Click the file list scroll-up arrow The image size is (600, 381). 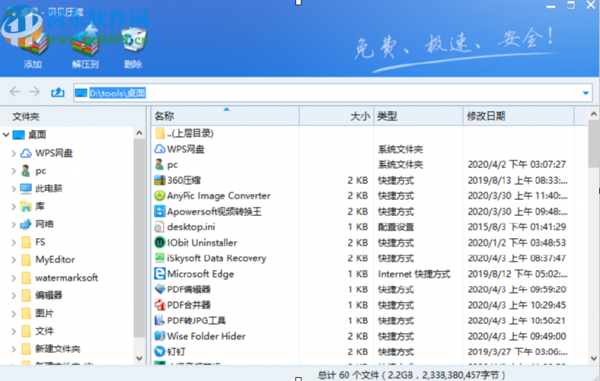[x=593, y=114]
